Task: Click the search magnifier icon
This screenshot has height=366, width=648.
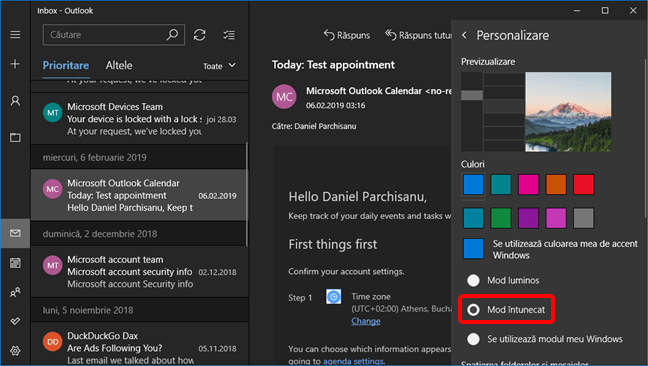Action: tap(172, 35)
